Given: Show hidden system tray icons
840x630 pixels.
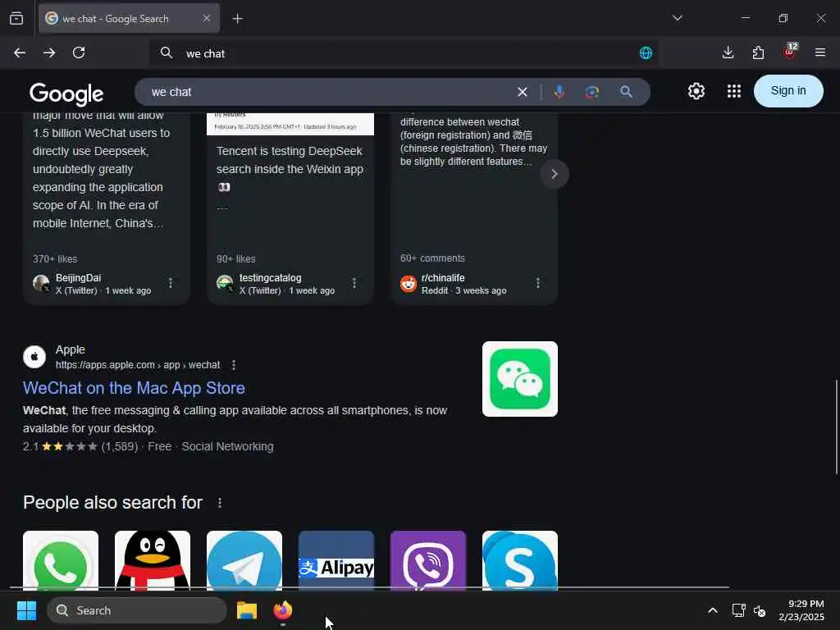Looking at the screenshot, I should (713, 610).
